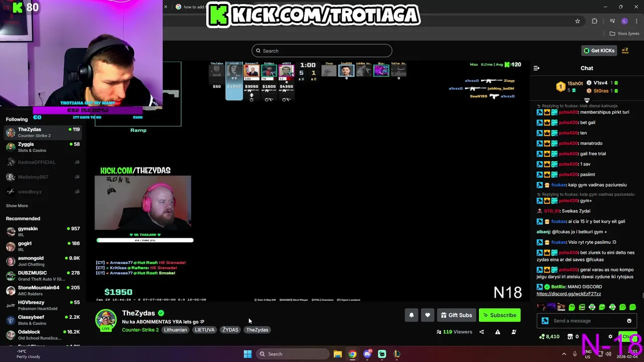The width and height of the screenshot is (644, 362).
Task: Click the Kick search field
Action: [x=322, y=51]
